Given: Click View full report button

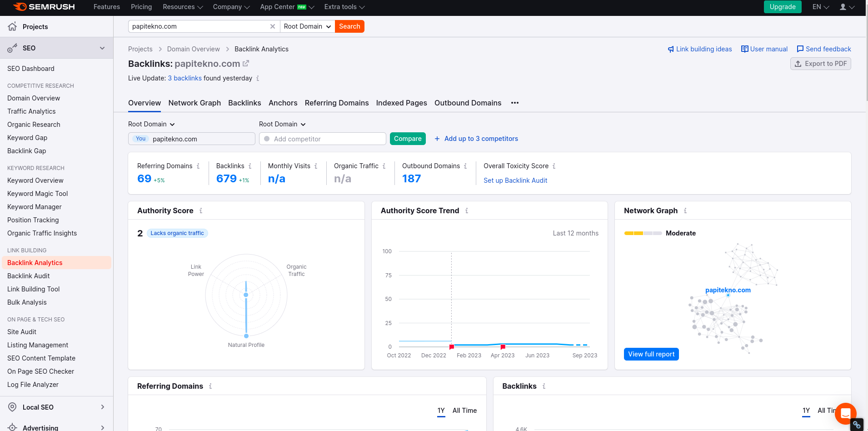Looking at the screenshot, I should [651, 354].
